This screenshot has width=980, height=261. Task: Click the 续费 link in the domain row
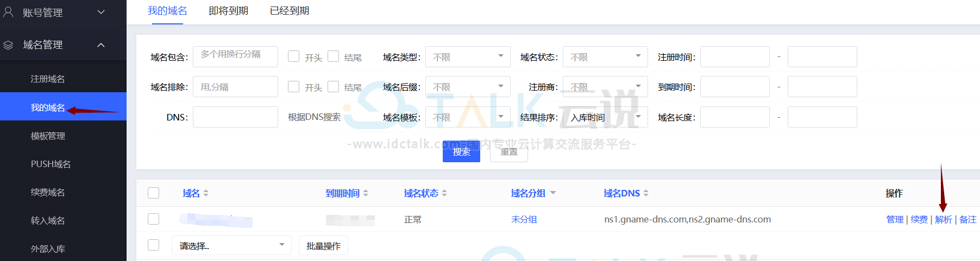pos(919,219)
